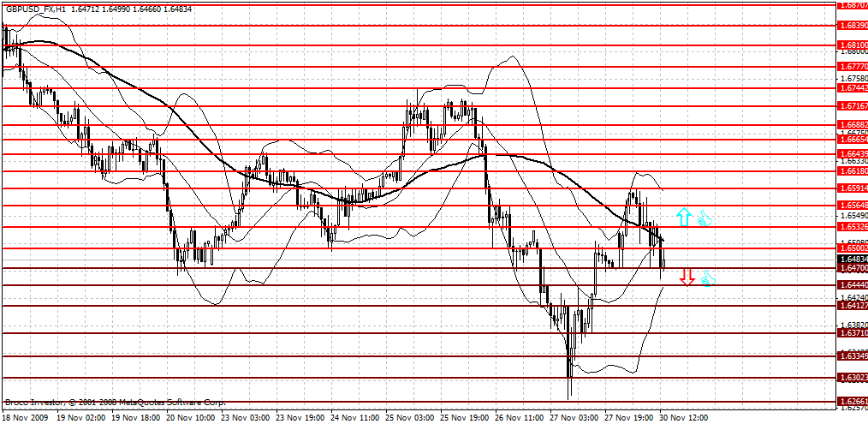Click the 1.6532 red price level label
This screenshot has height=424, width=868.
click(x=853, y=227)
